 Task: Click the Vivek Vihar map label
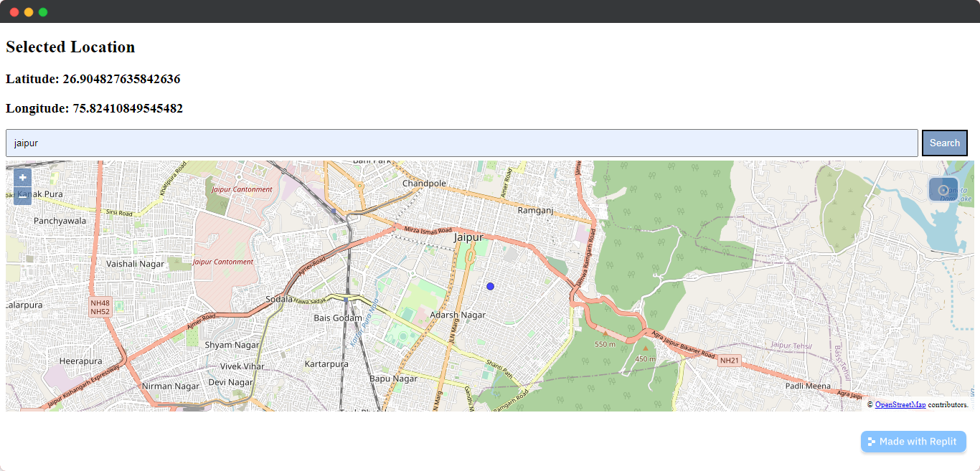[242, 366]
